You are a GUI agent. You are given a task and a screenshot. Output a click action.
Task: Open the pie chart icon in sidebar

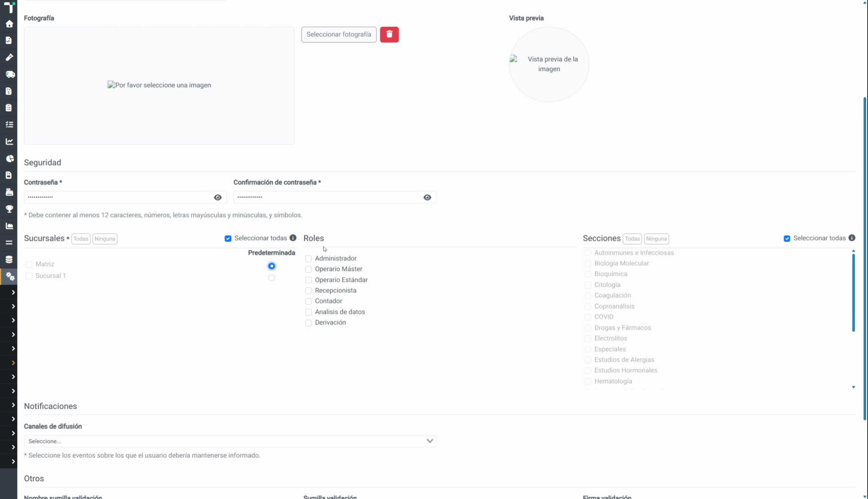coord(10,158)
